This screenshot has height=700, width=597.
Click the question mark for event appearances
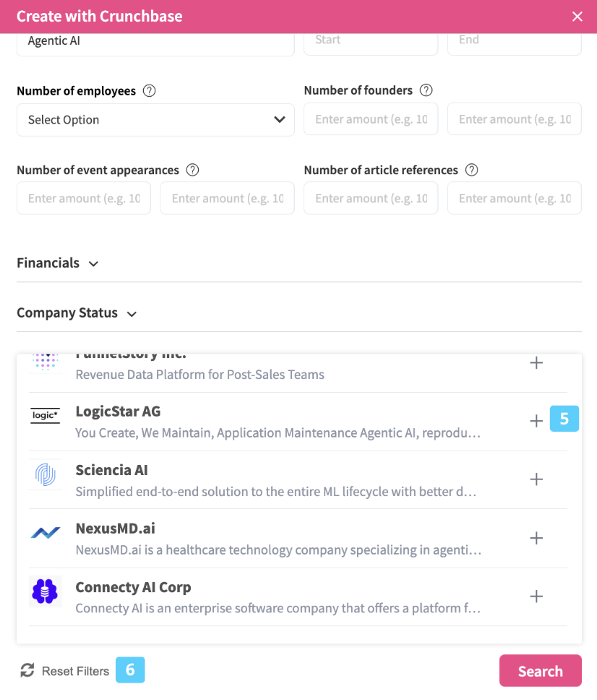(192, 171)
